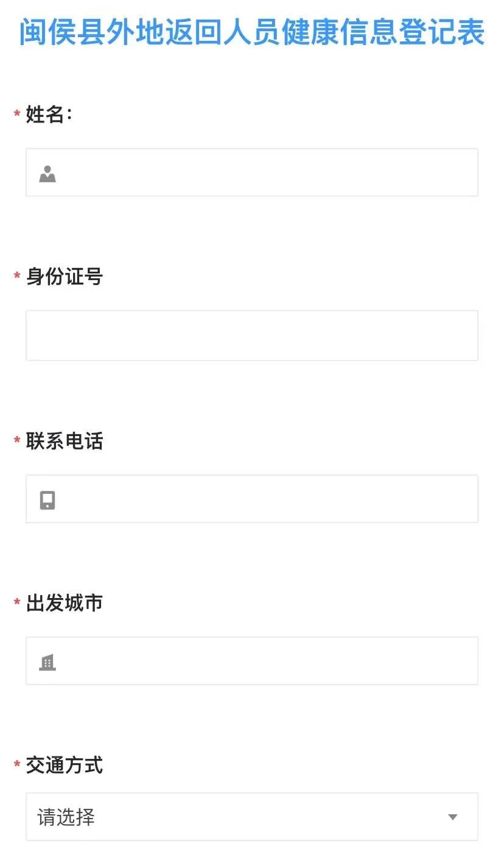Image resolution: width=504 pixels, height=863 pixels.
Task: Click the red asterisk beside 姓名
Action: coord(17,115)
